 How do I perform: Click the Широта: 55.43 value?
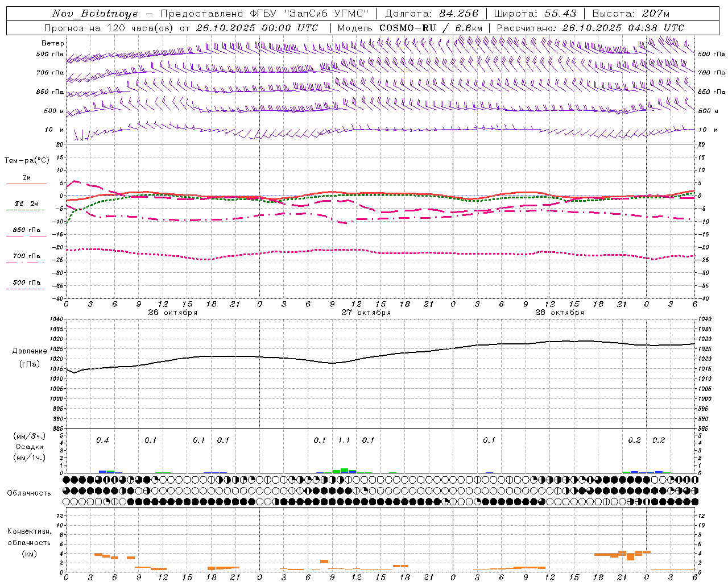pos(535,14)
